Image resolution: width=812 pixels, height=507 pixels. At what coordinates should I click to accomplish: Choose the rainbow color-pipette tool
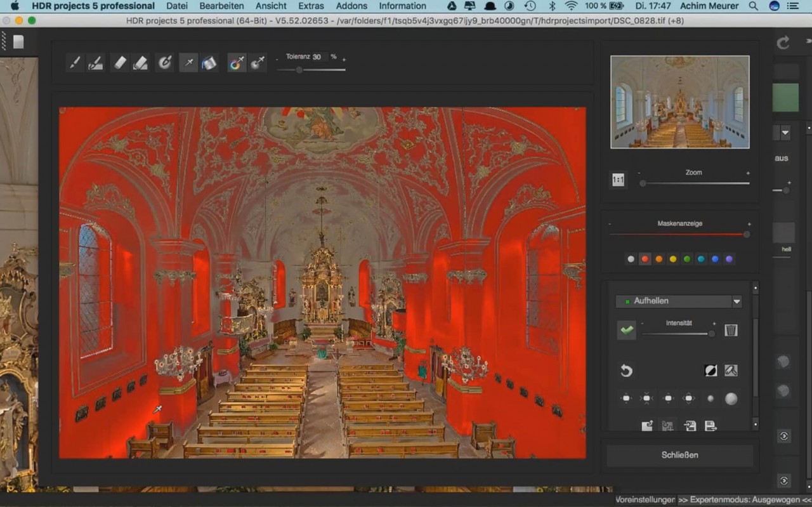pos(237,62)
